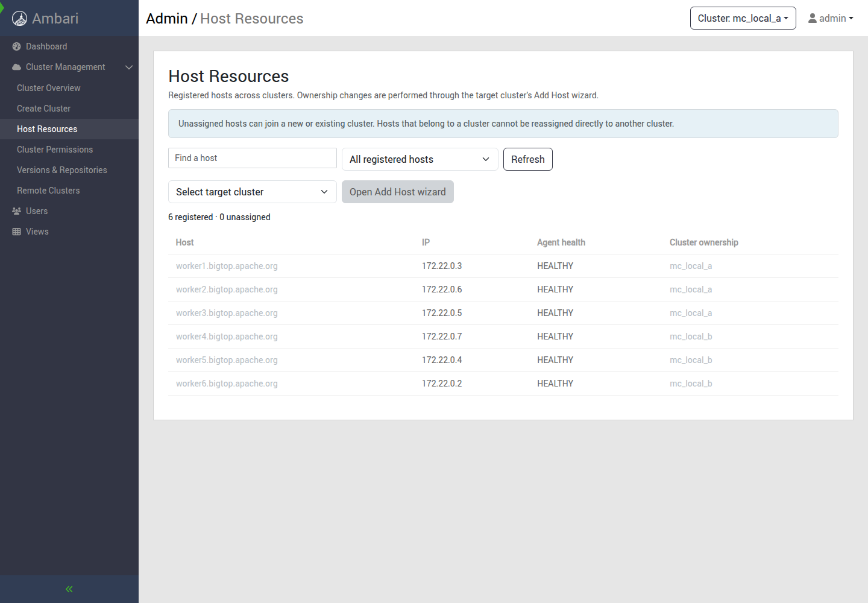
Task: Select Remote Clusters in sidebar
Action: [x=48, y=191]
